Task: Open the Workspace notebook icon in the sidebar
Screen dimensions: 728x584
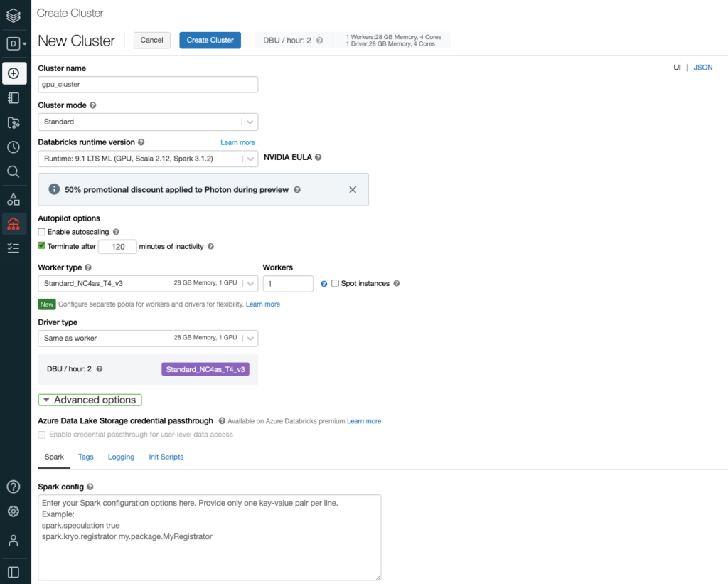Action: click(x=14, y=97)
